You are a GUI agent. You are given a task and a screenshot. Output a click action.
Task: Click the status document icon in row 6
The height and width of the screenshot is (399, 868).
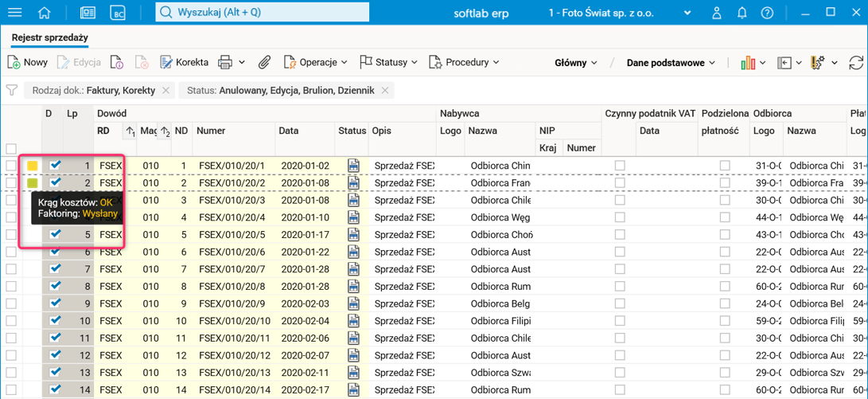click(353, 251)
